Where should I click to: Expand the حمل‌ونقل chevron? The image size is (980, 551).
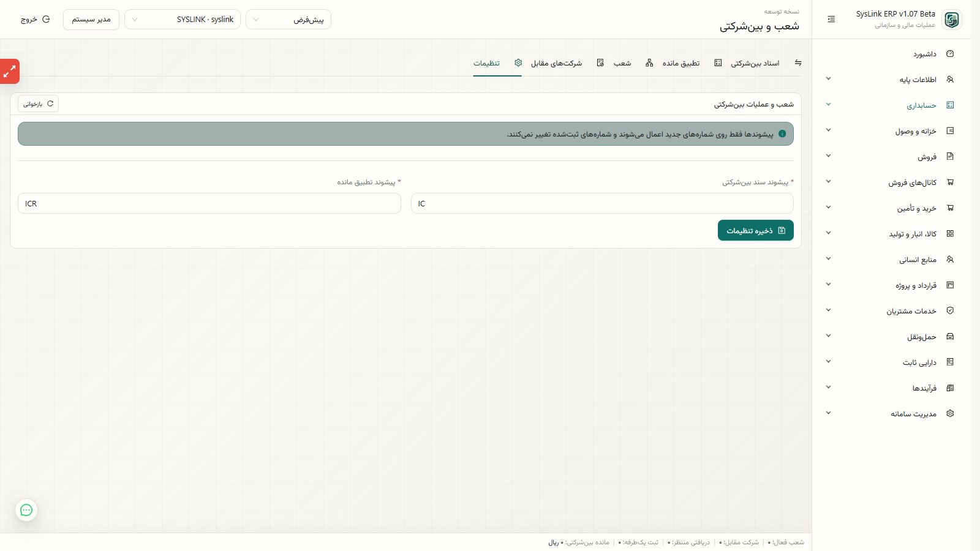[828, 336]
